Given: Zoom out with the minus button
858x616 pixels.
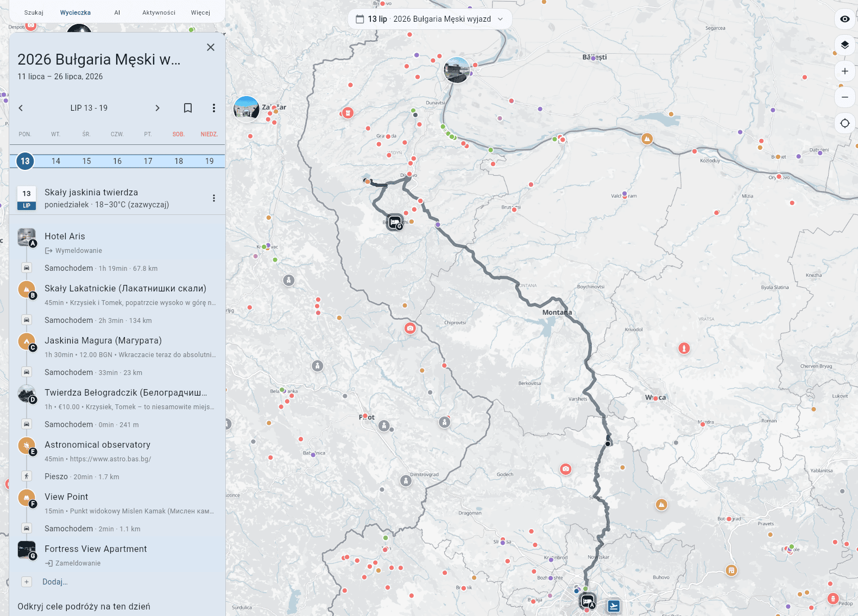Looking at the screenshot, I should tap(844, 97).
